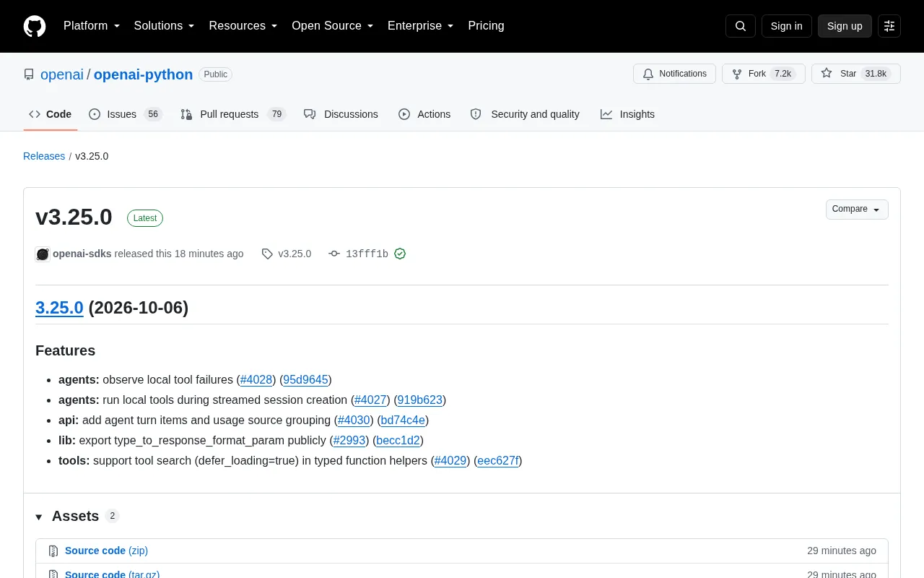Switch to the Issues tab

click(x=125, y=114)
